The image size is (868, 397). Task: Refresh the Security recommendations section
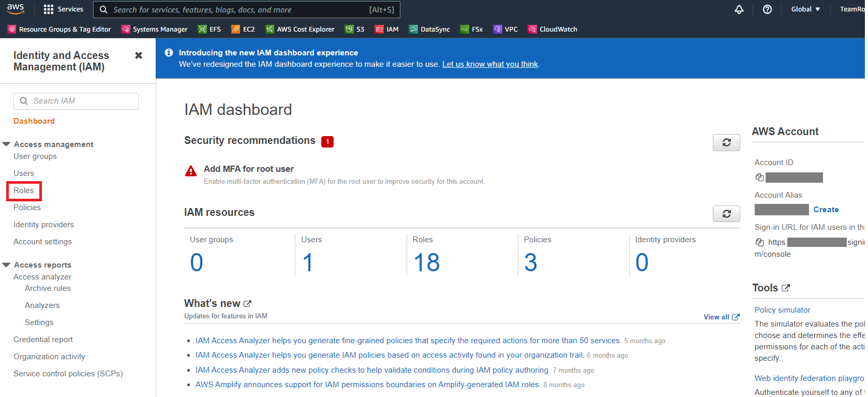point(726,142)
